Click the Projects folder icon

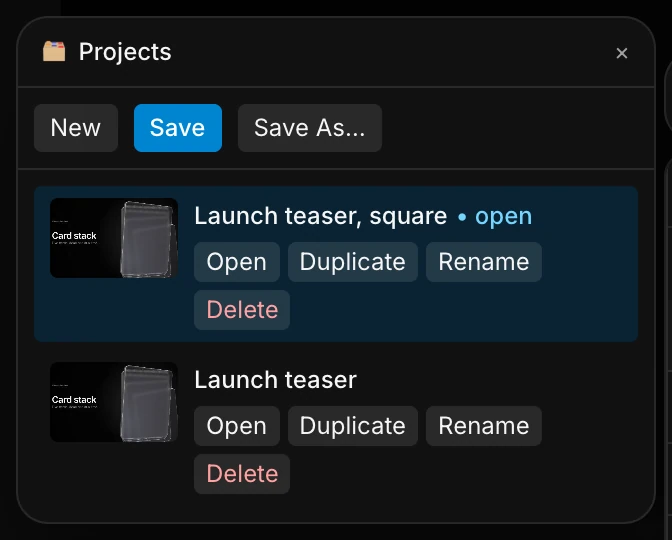tap(54, 51)
